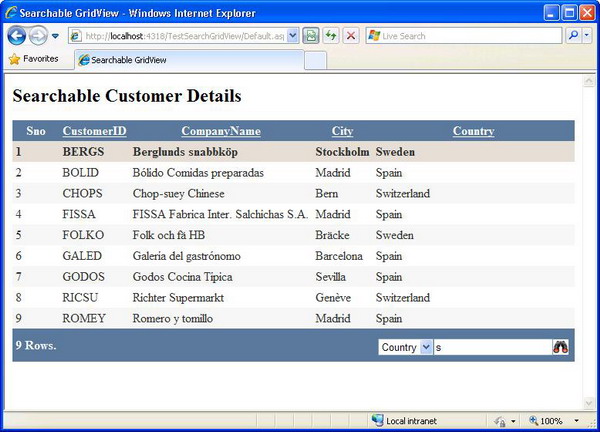Image resolution: width=600 pixels, height=432 pixels.
Task: Open Favorites with the star icon
Action: tap(15, 60)
